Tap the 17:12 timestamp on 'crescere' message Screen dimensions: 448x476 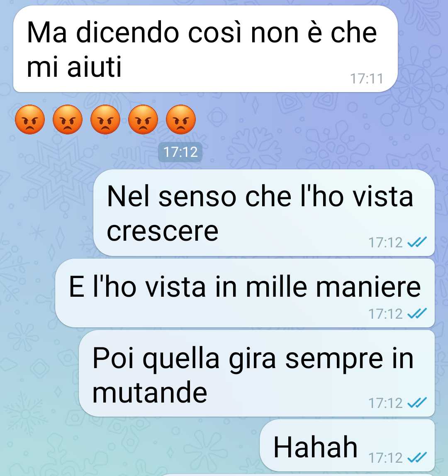point(385,242)
